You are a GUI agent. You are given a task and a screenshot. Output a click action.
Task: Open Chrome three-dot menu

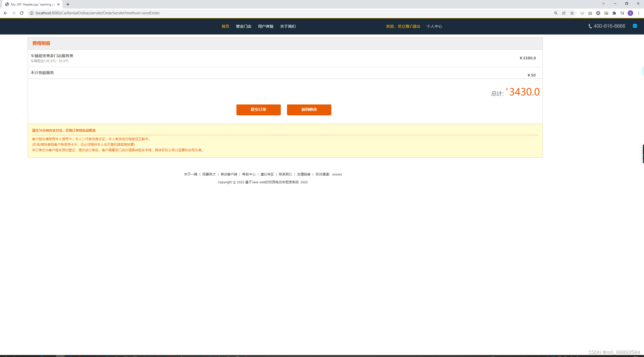click(x=638, y=13)
